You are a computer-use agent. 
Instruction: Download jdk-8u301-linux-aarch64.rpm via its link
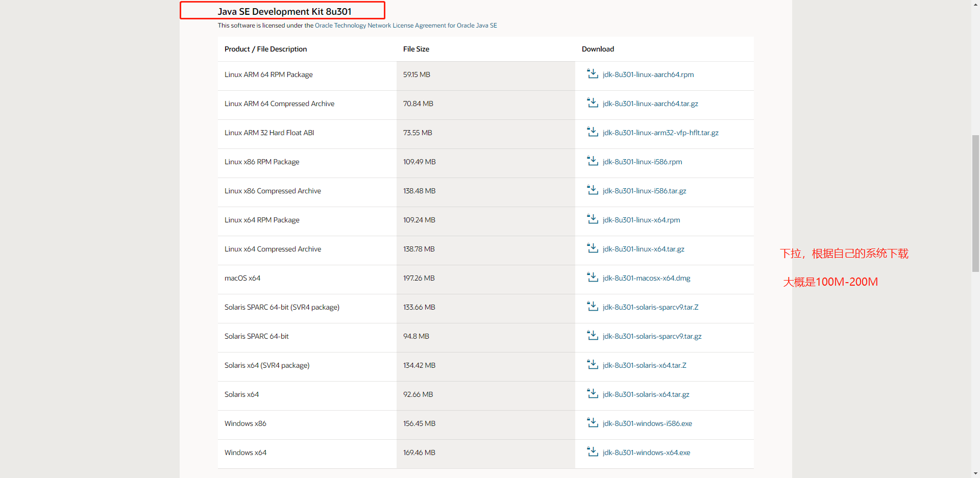(x=648, y=74)
